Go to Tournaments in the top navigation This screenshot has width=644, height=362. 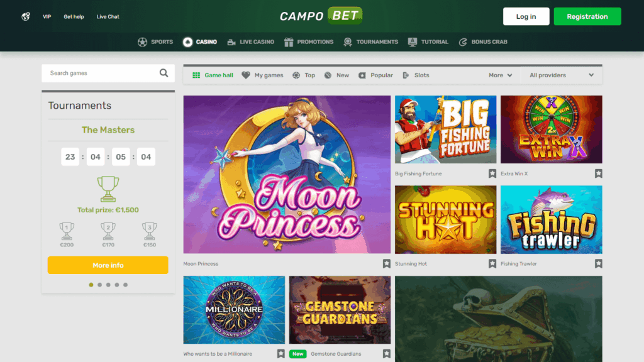[370, 42]
